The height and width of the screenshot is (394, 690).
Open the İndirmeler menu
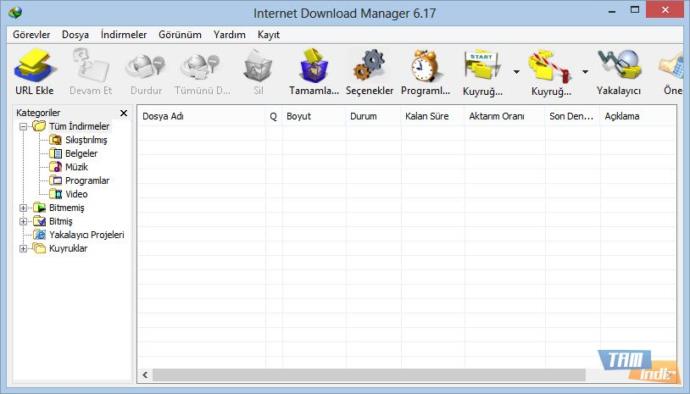tap(124, 34)
